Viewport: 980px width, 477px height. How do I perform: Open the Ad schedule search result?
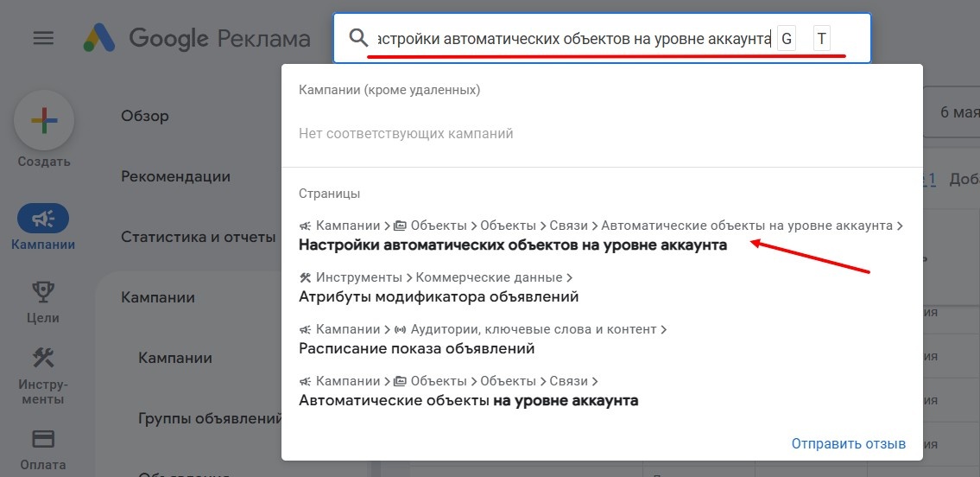[417, 348]
